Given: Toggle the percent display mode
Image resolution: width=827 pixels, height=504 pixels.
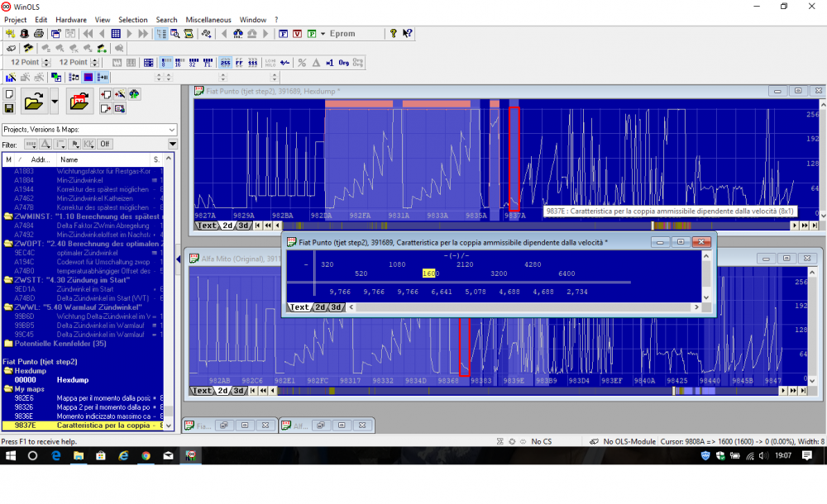Looking at the screenshot, I should coord(302,63).
